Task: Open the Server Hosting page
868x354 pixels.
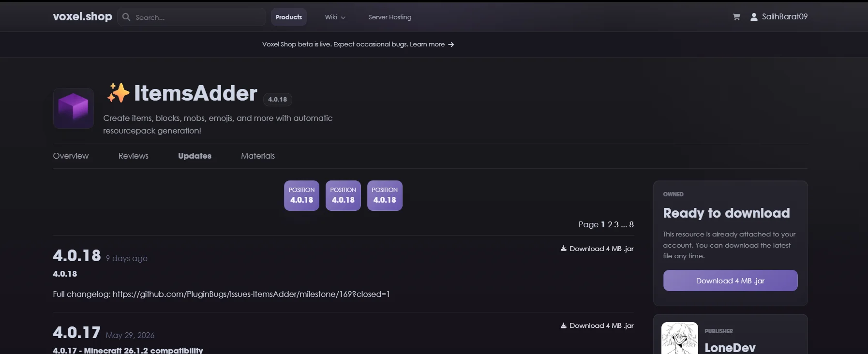Action: click(x=390, y=17)
